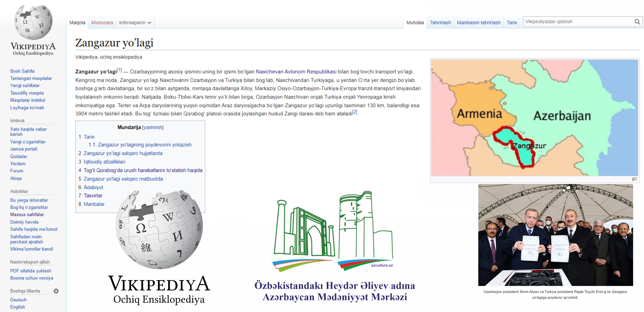Viewport: 644px width, 312px height.
Task: Open Jamoa portali
Action: 23,149
